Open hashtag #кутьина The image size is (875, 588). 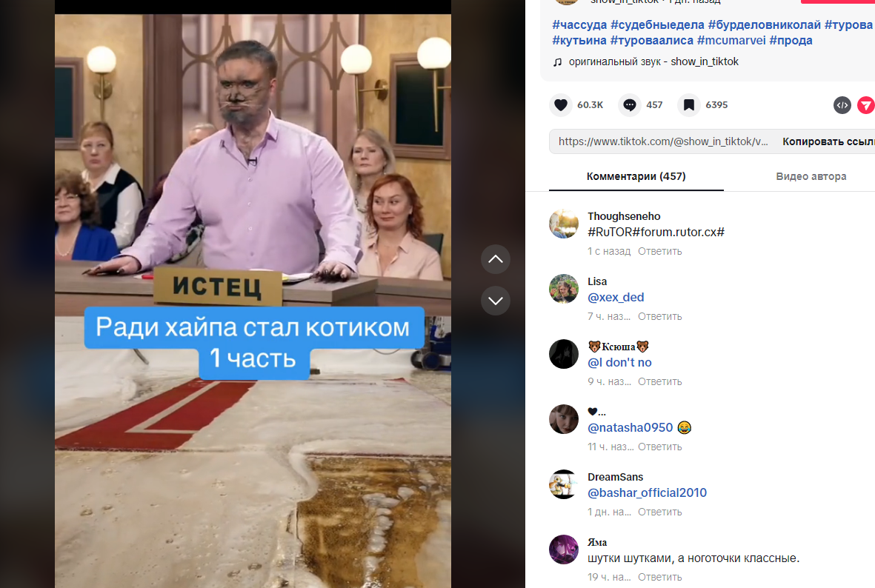(579, 40)
